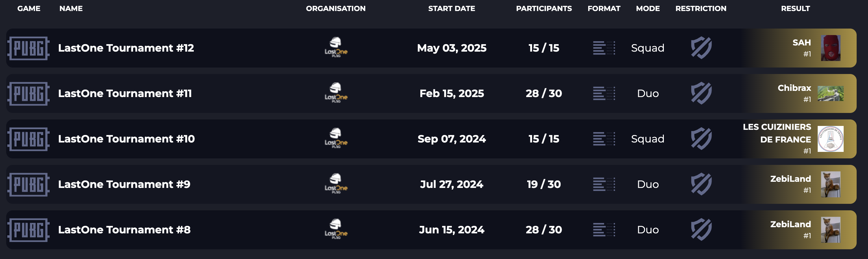This screenshot has height=259, width=868.
Task: Click the PUBG game logo for Tournament #12
Action: (29, 48)
